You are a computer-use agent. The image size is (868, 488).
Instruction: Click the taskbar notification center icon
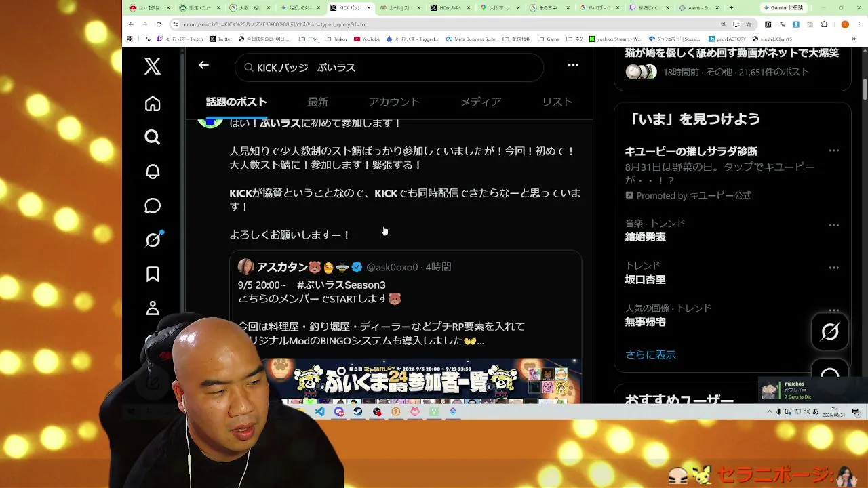856,411
